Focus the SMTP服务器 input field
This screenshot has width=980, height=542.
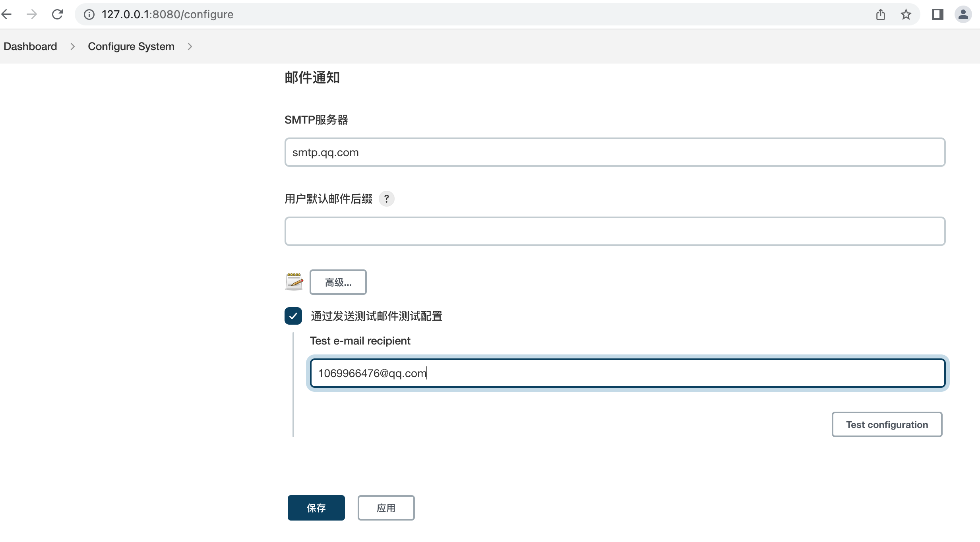tap(615, 152)
